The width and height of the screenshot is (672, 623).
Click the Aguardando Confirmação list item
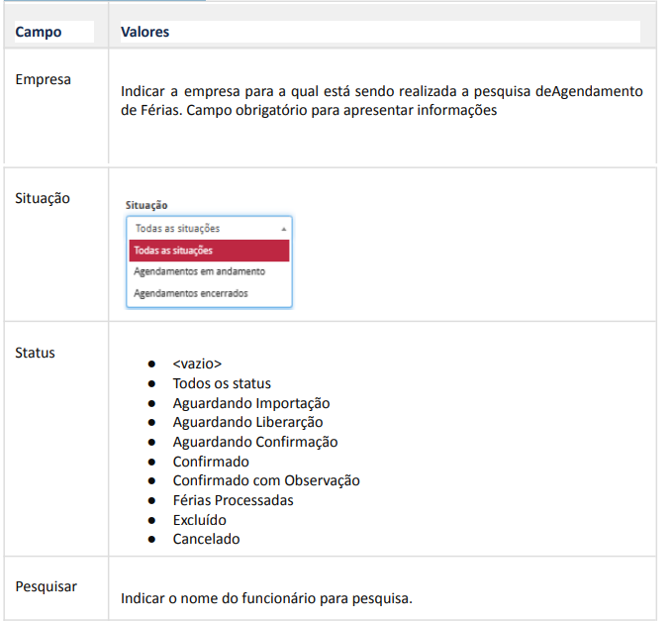pyautogui.click(x=255, y=442)
